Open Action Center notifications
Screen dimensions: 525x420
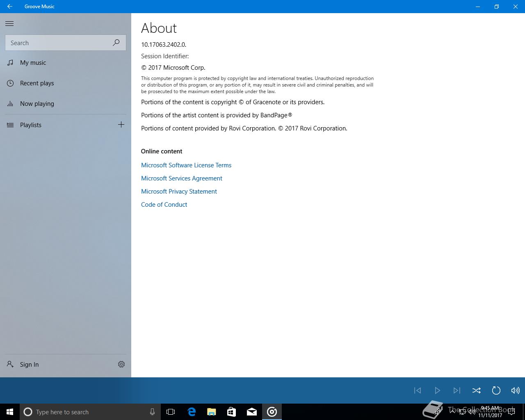[x=511, y=412]
